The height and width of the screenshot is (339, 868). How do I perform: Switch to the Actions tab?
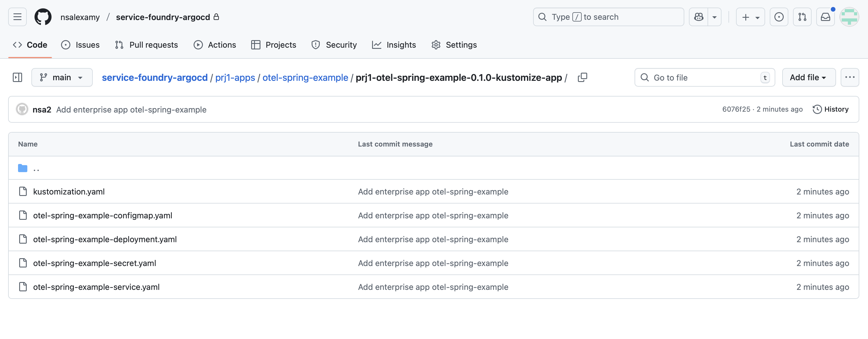pyautogui.click(x=215, y=45)
